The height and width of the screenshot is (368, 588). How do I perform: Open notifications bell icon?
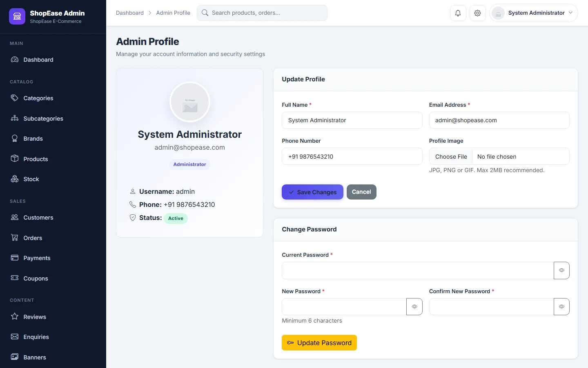[x=458, y=13]
